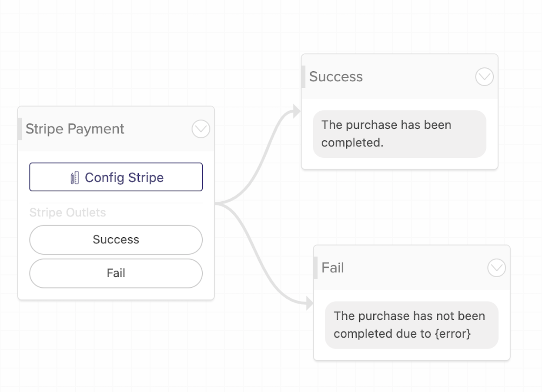Image resolution: width=542 pixels, height=392 pixels.
Task: Click the arrowhead entering the Success block
Action: click(x=297, y=111)
